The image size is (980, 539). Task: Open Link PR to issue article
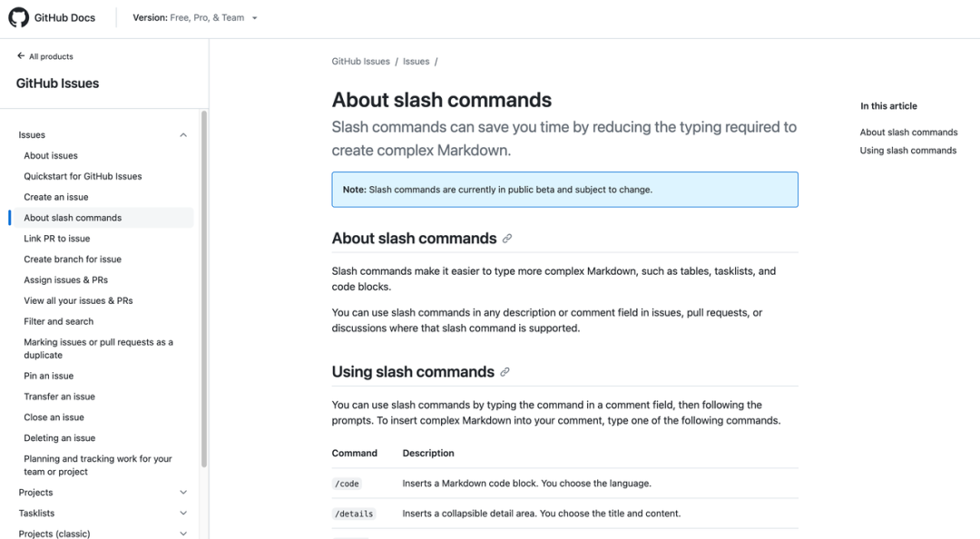(x=57, y=239)
